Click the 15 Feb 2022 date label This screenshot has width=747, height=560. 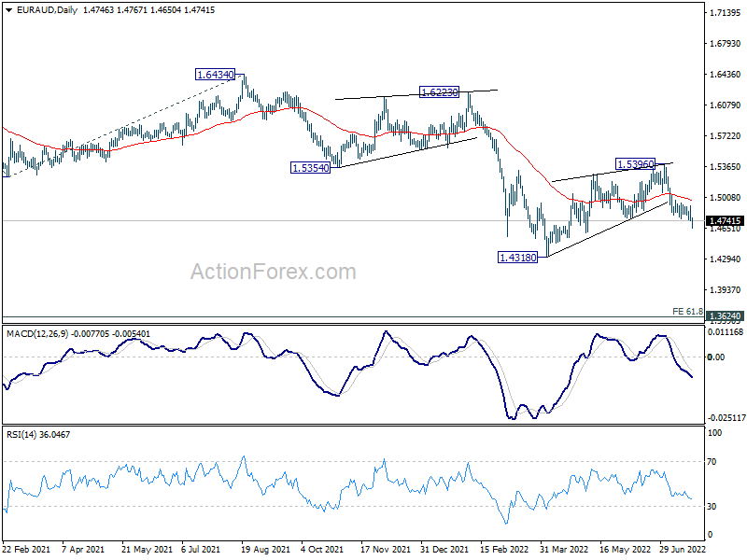[x=504, y=549]
